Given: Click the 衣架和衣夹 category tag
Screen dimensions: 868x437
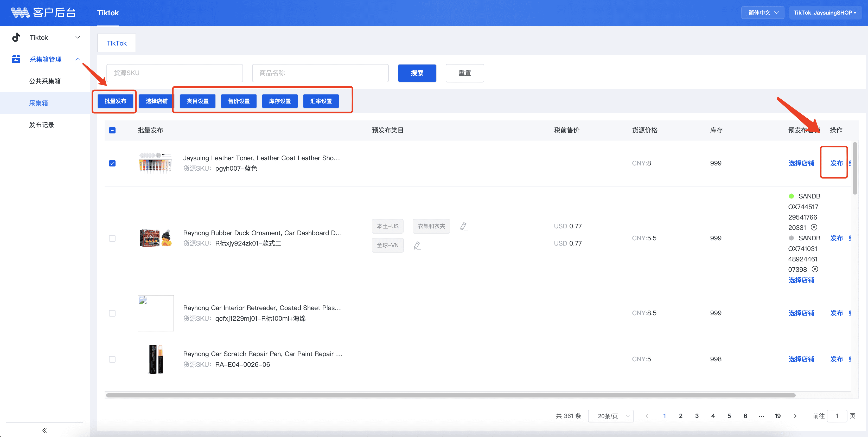Looking at the screenshot, I should tap(431, 226).
